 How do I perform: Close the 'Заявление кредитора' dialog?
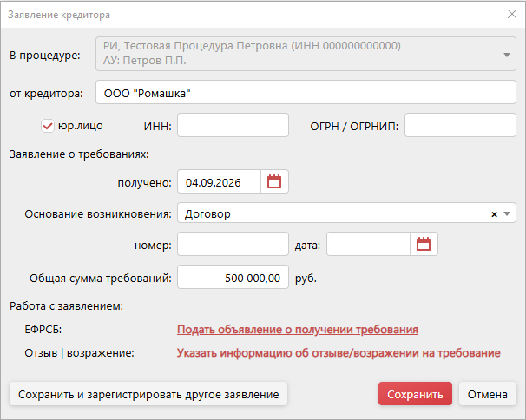pyautogui.click(x=512, y=14)
